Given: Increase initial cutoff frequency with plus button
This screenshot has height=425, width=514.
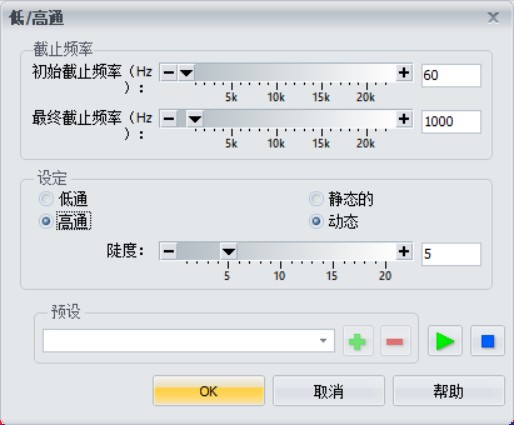Looking at the screenshot, I should 404,72.
